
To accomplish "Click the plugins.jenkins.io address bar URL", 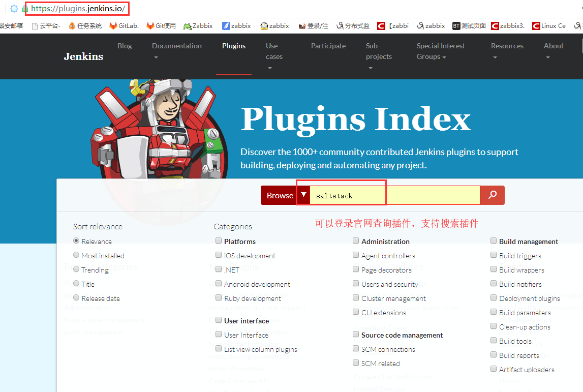I will click(78, 8).
